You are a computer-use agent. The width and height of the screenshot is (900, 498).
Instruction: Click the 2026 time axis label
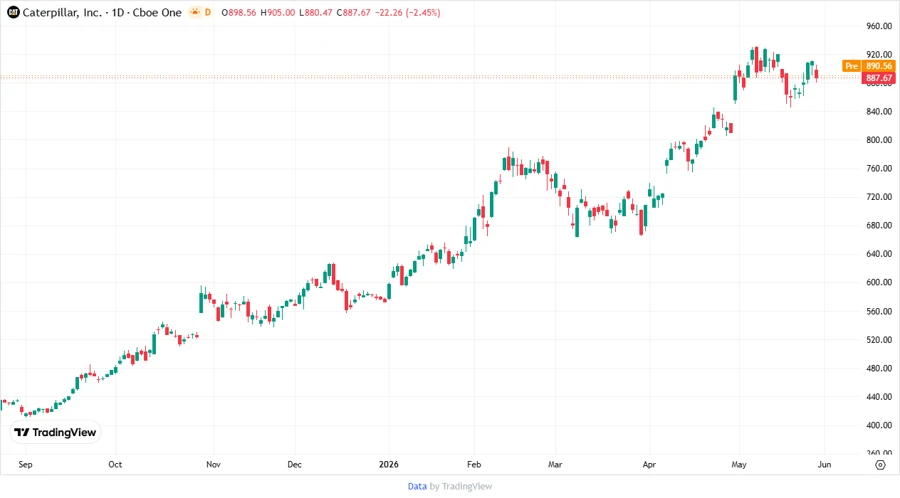[x=389, y=465]
